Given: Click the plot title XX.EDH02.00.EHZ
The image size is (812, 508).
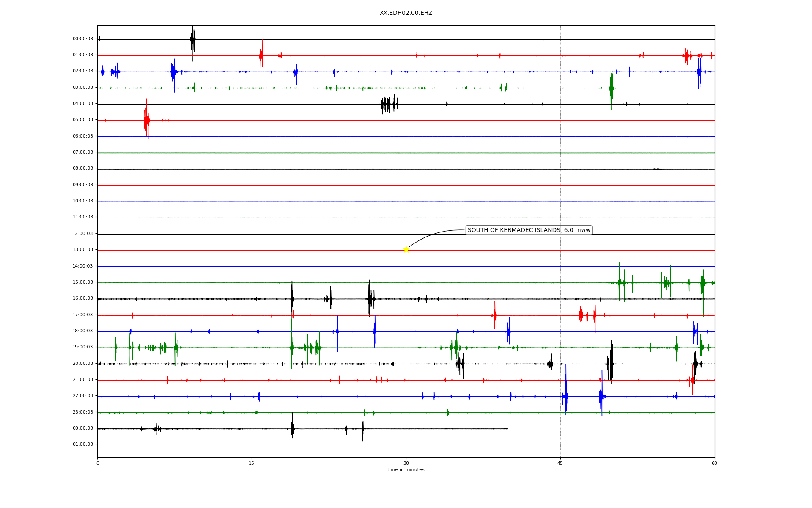Looking at the screenshot, I should [x=406, y=13].
